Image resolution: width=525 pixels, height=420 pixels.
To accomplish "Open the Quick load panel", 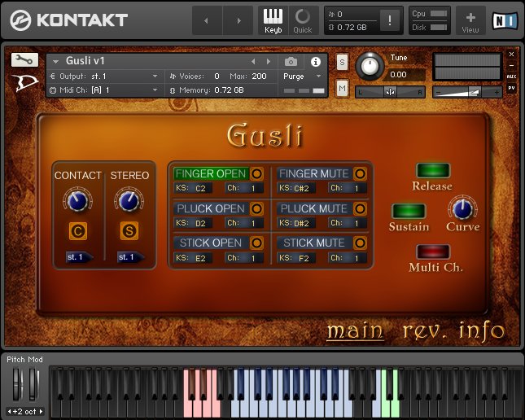I will (303, 20).
